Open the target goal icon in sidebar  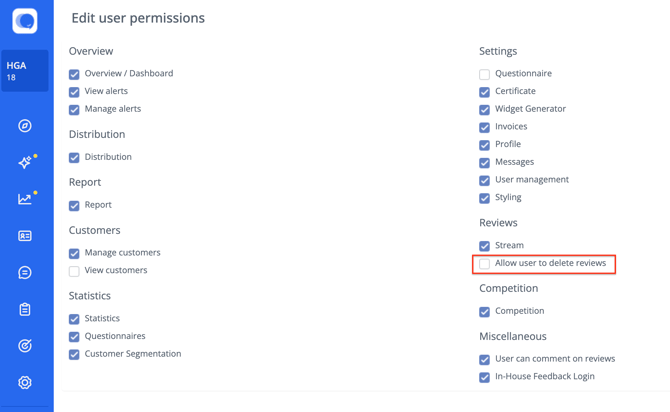[25, 346]
